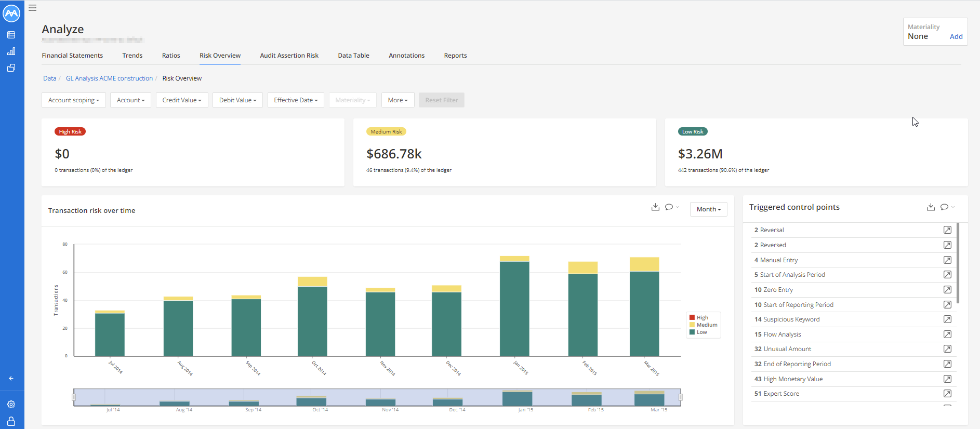Click the Reset Filter button
The image size is (980, 429).
click(442, 100)
